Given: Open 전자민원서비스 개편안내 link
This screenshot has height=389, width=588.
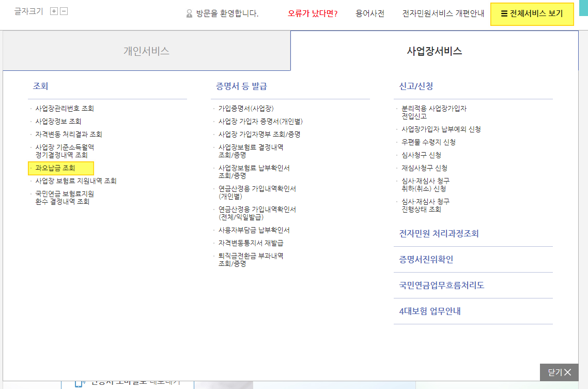Looking at the screenshot, I should (x=443, y=13).
